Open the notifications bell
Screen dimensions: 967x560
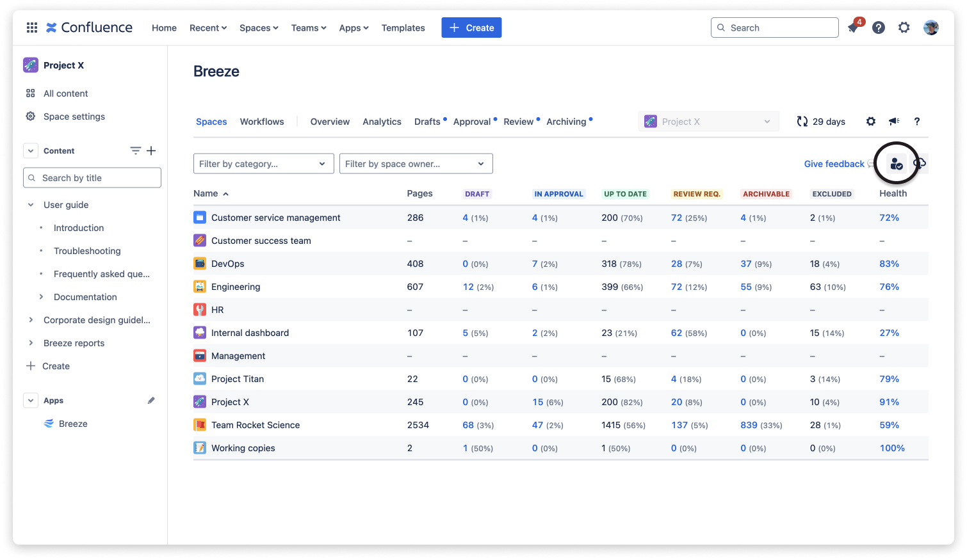(853, 28)
